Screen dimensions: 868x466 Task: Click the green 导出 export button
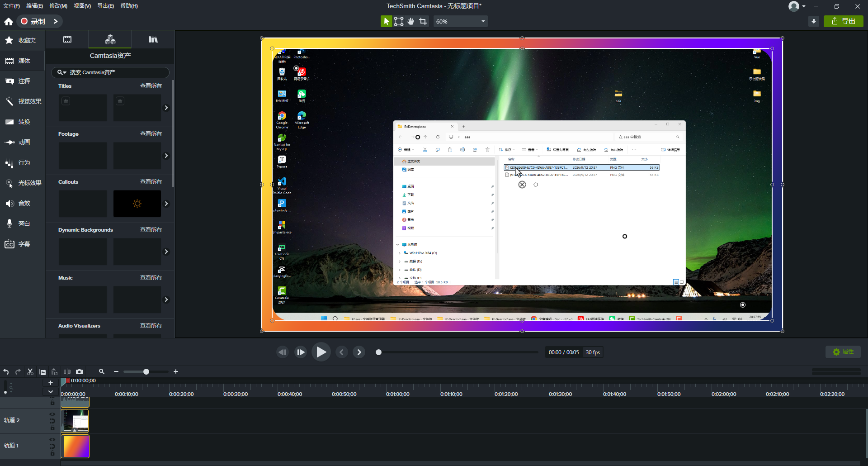coord(844,21)
